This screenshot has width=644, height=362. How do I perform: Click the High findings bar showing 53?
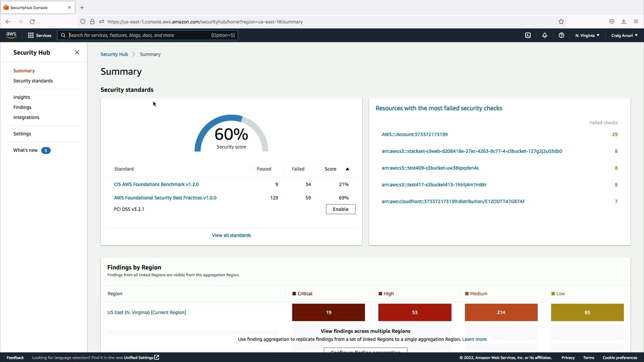coord(415,312)
